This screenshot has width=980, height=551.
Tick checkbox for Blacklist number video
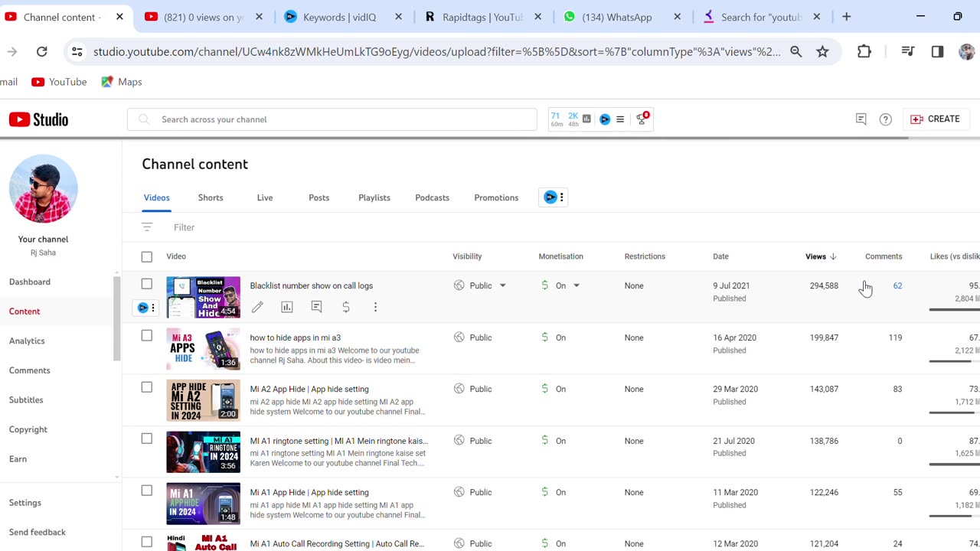coord(147,284)
